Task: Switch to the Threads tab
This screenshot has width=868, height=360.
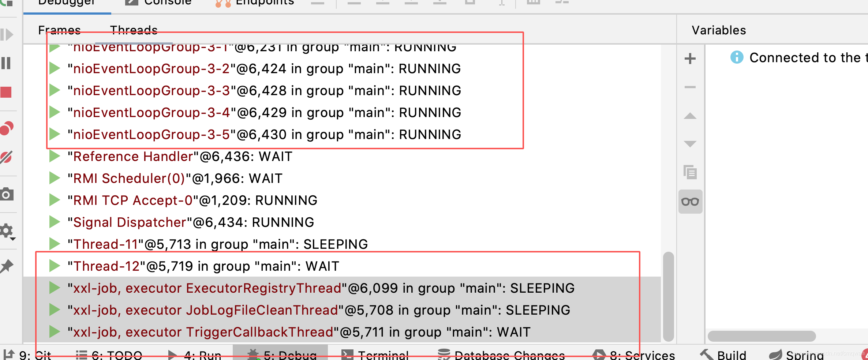Action: pos(134,30)
